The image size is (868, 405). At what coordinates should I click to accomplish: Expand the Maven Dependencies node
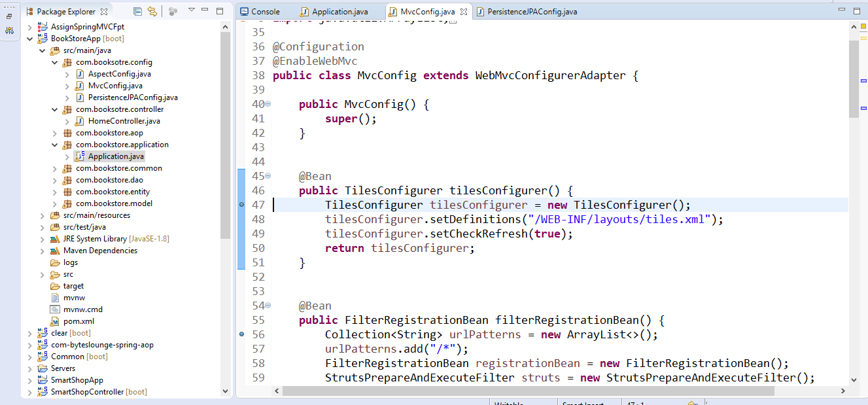coord(43,251)
